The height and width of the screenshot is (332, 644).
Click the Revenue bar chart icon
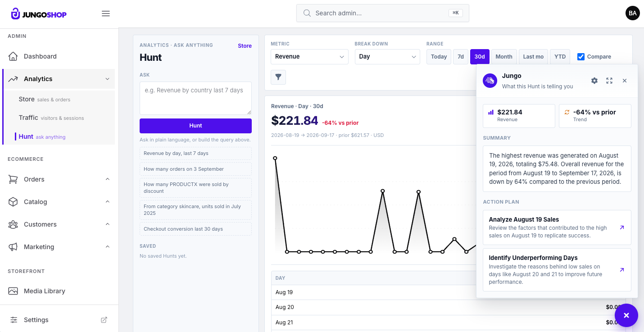pos(491,112)
